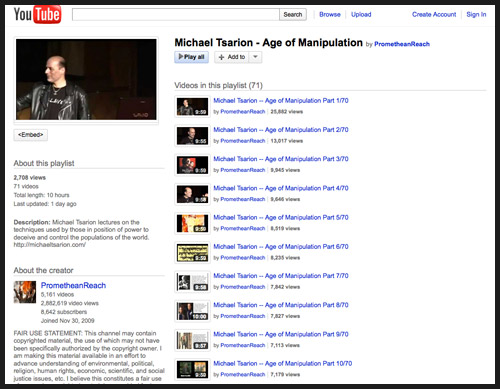Open Age of Manipulation Part 1/70 title
This screenshot has height=389, width=500.
tap(281, 101)
